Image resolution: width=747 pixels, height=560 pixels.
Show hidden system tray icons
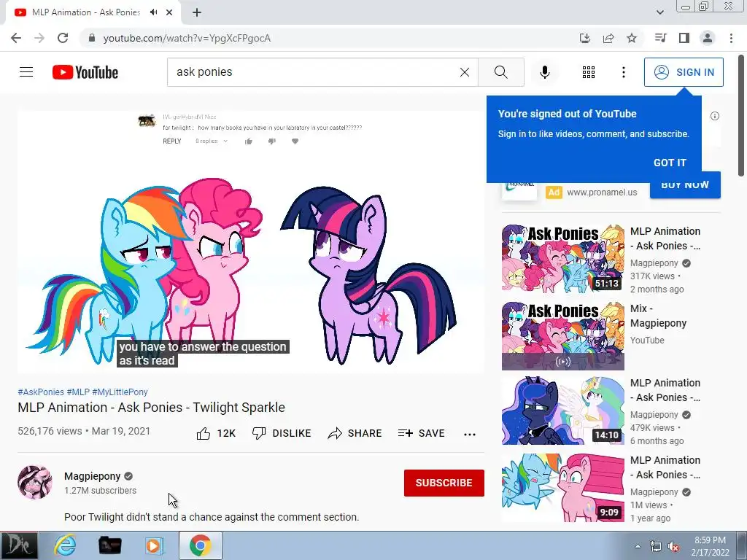click(638, 546)
